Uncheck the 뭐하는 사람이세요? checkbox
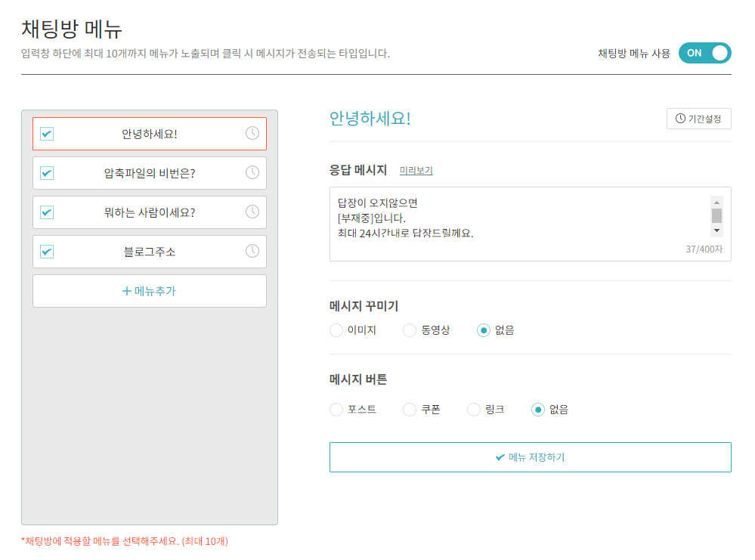The image size is (755, 560). [x=47, y=212]
